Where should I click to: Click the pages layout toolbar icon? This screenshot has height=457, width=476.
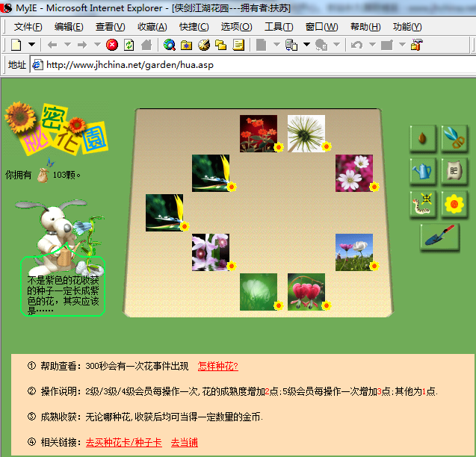tap(291, 45)
